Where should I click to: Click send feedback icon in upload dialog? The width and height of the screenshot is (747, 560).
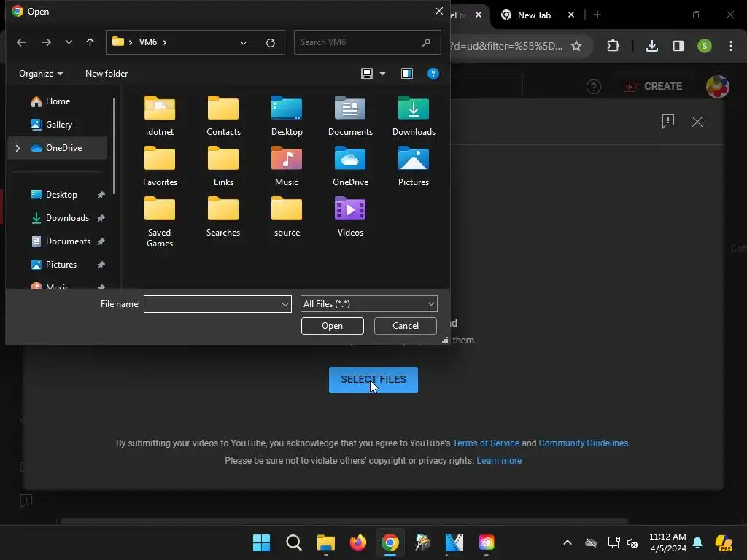668,122
